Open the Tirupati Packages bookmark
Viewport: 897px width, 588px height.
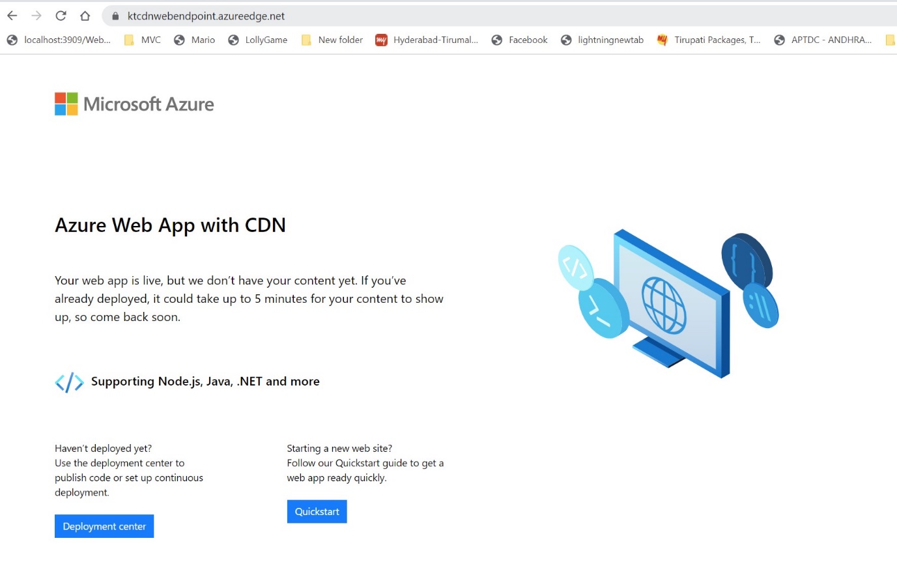coord(709,40)
